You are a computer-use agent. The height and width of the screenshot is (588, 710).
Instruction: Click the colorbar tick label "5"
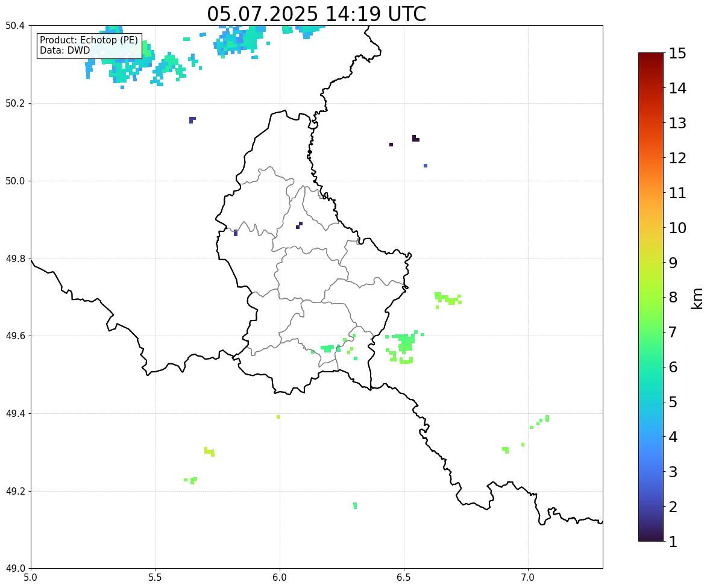coord(673,402)
